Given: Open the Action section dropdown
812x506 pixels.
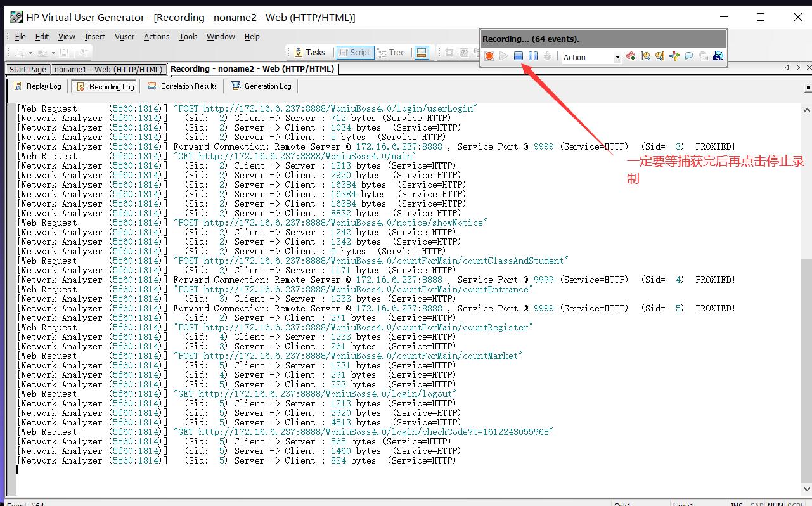Looking at the screenshot, I should pos(617,57).
